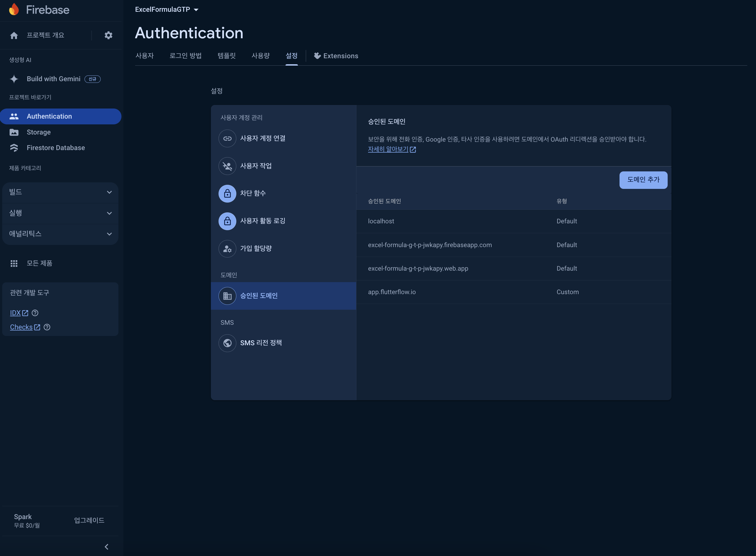
Task: Collapse the sidebar with the chevron arrow
Action: click(106, 547)
